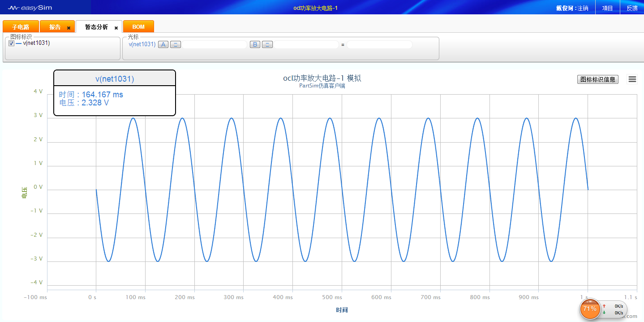Screen dimensions: 644x322
Task: Open the 报告 tab
Action: pos(55,27)
